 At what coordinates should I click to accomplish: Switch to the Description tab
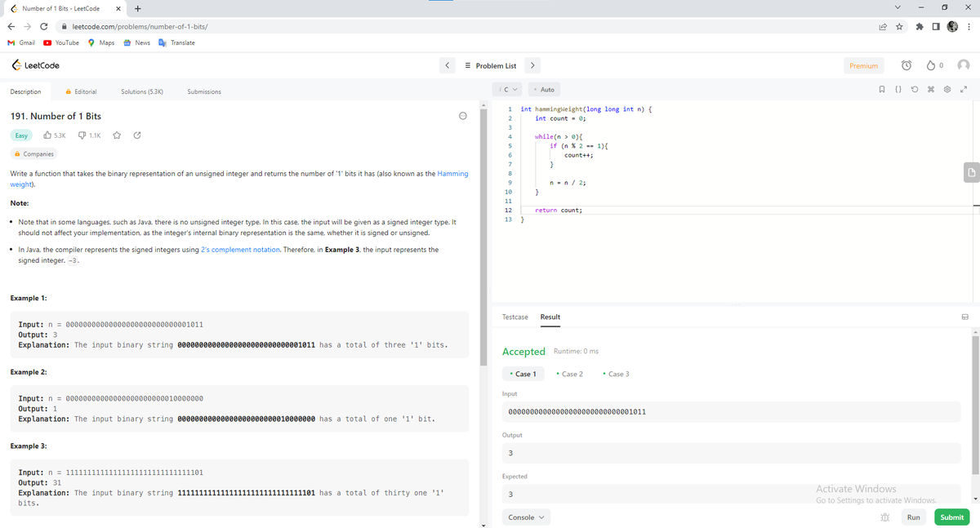25,91
